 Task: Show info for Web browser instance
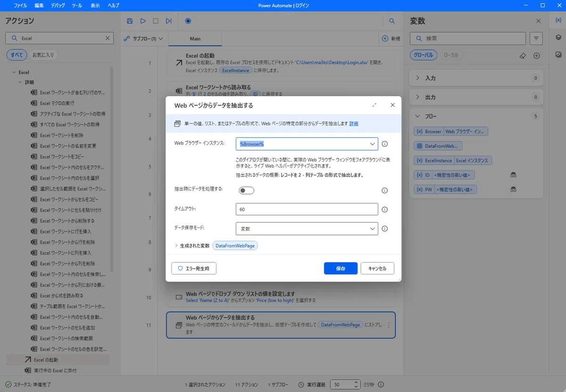tap(384, 144)
